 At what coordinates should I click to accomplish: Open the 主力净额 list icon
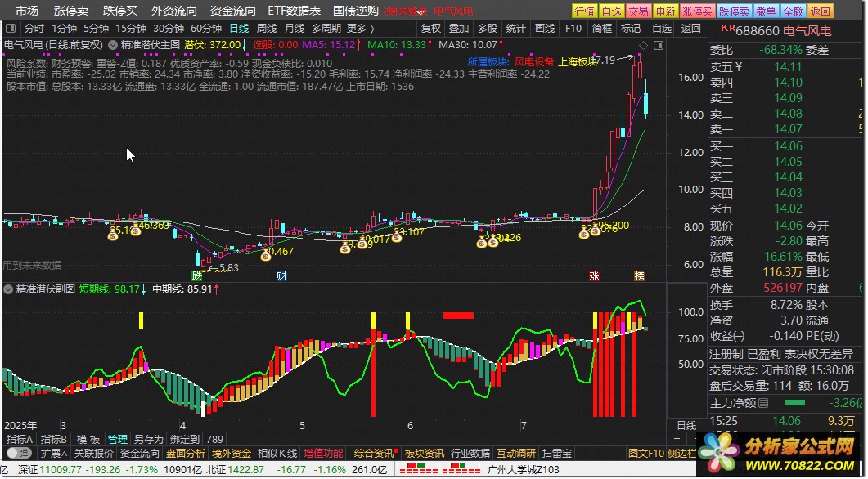click(762, 403)
